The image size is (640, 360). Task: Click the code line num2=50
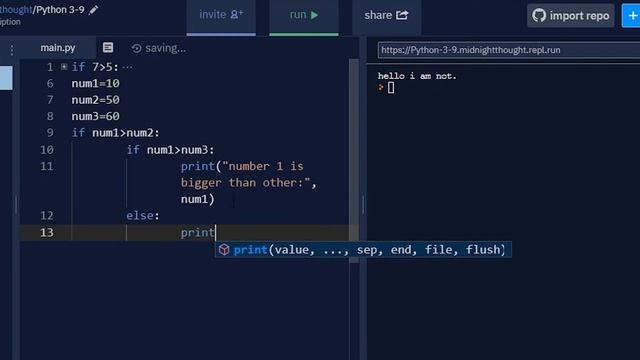96,100
